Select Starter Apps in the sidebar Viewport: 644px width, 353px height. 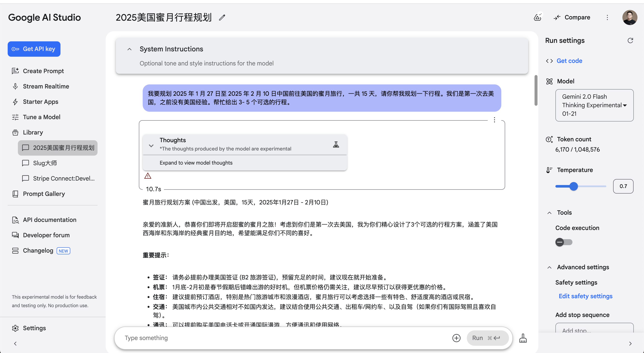click(40, 101)
